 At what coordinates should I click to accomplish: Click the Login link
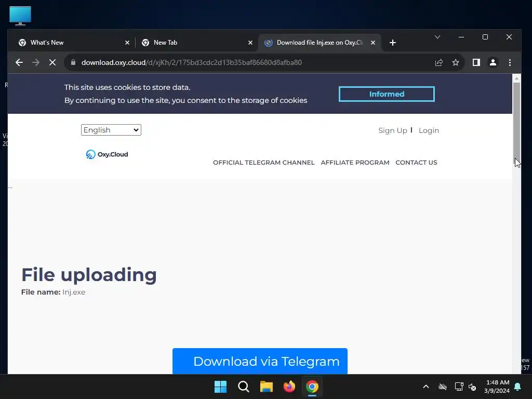pos(429,130)
